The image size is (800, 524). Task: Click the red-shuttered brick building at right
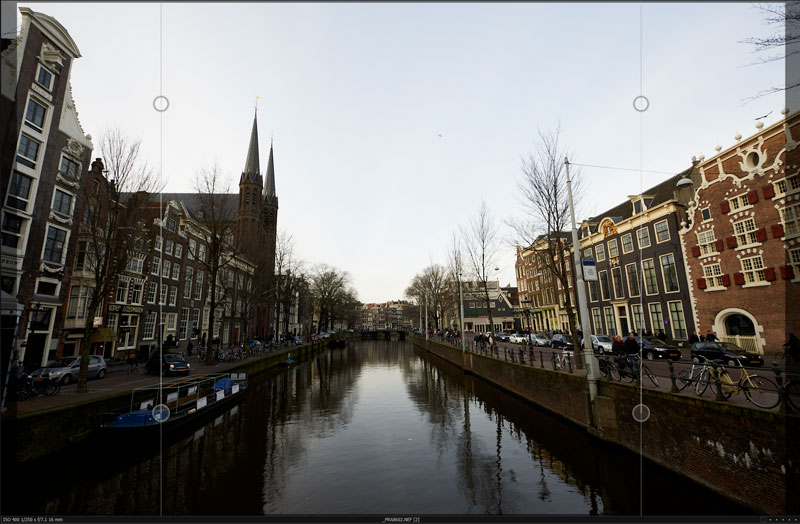click(x=740, y=235)
